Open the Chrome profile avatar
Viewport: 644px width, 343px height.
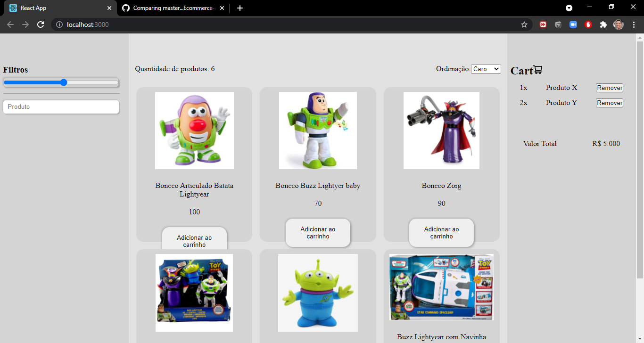coord(619,24)
